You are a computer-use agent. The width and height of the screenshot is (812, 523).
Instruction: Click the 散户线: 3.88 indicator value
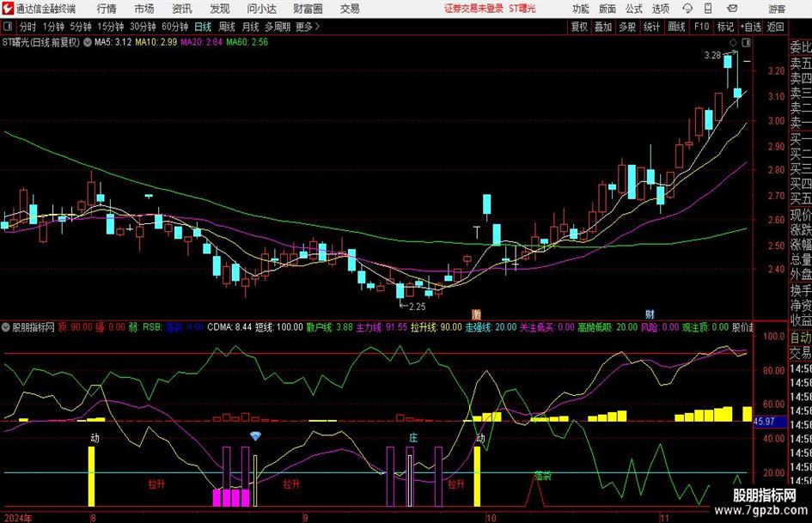(x=329, y=327)
